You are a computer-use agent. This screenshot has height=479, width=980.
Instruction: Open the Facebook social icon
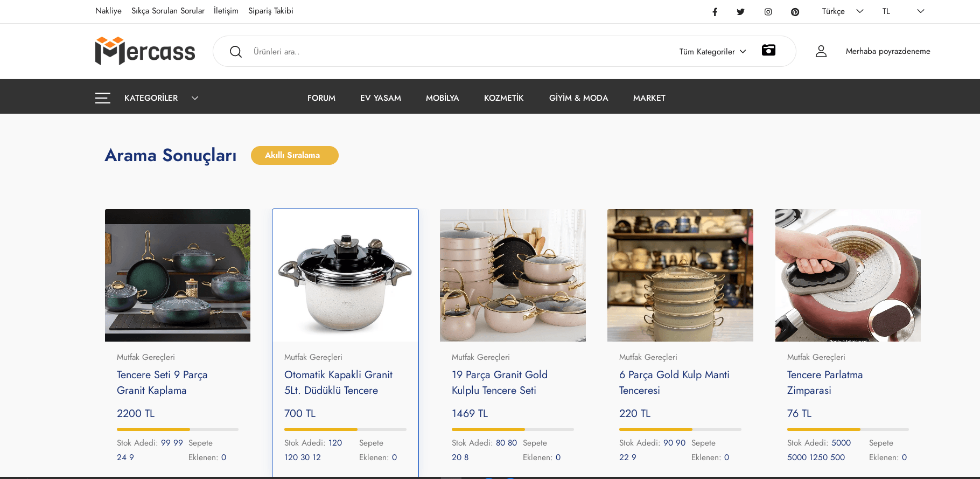coord(715,12)
